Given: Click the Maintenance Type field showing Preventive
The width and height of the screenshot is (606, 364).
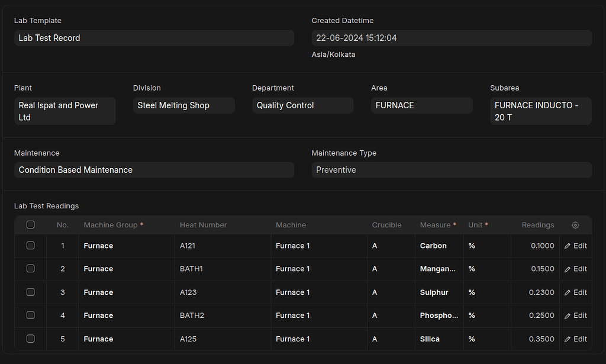Looking at the screenshot, I should tap(451, 170).
